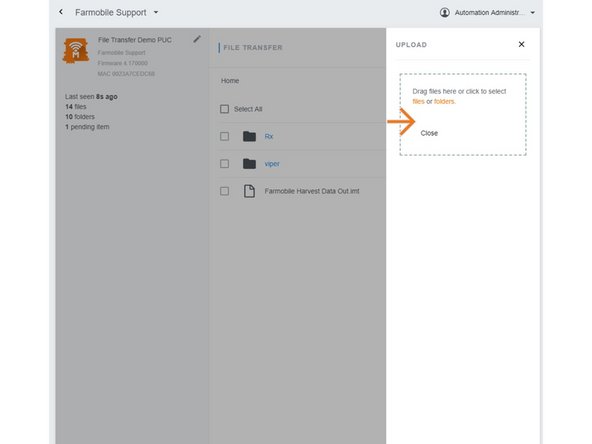592x444 pixels.
Task: Click the Close button in upload box
Action: [x=429, y=133]
